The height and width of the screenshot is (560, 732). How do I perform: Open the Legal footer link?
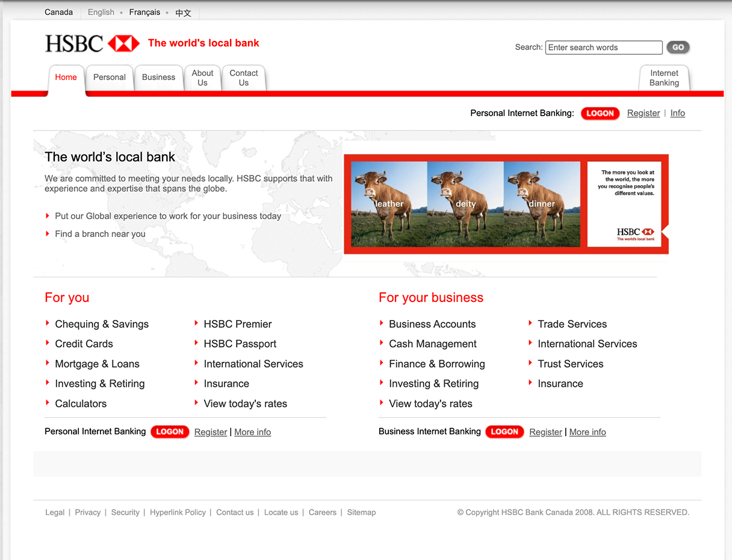tap(55, 512)
